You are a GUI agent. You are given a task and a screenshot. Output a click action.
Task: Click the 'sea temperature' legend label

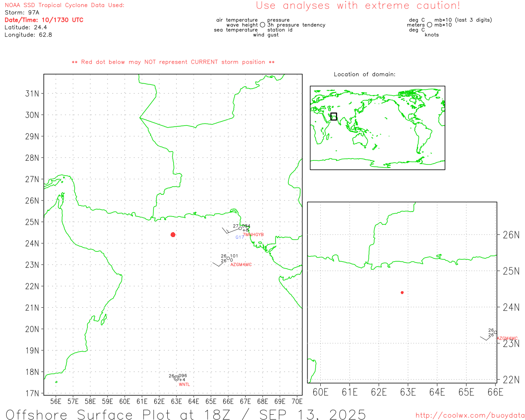coord(236,30)
